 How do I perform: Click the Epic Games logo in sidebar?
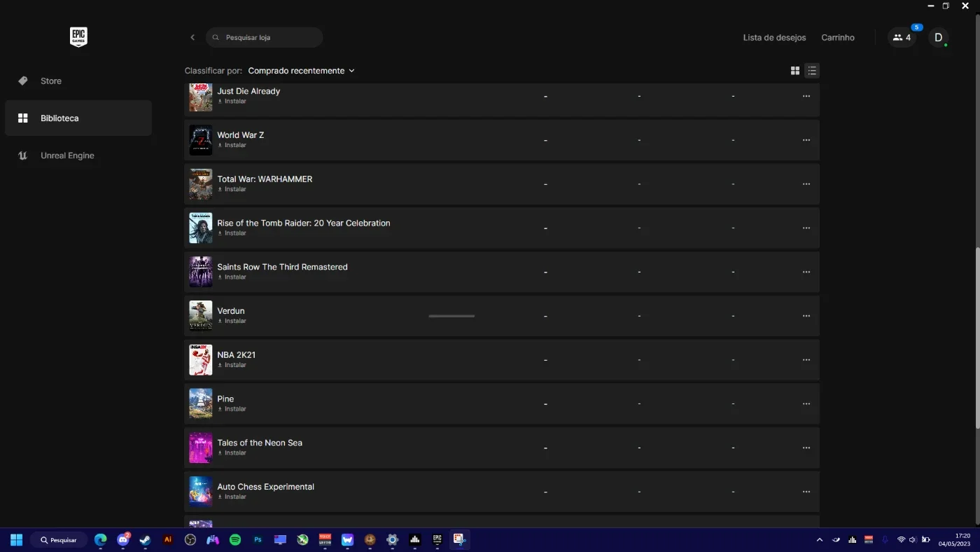pos(78,37)
